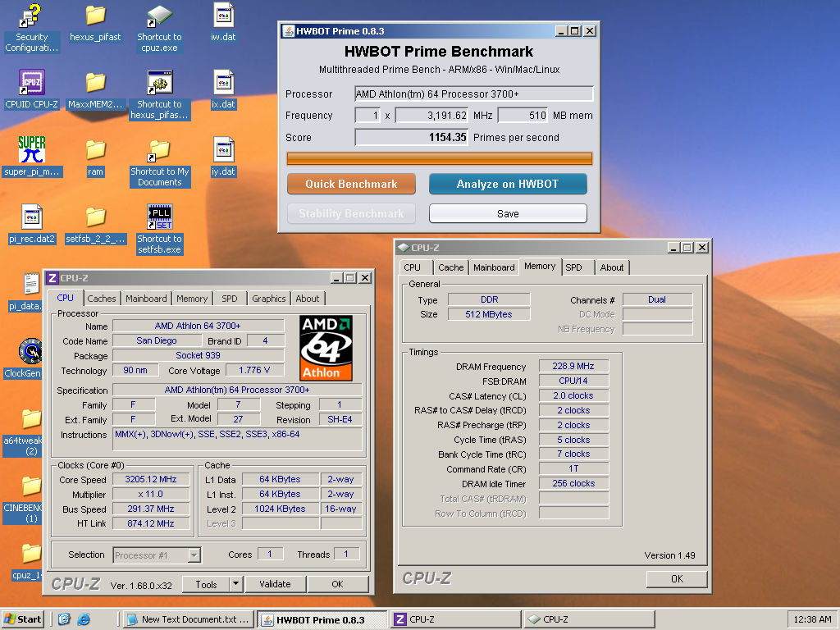840x630 pixels.
Task: Switch to Graphics tab in CPU-Z 1.68
Action: (x=269, y=299)
